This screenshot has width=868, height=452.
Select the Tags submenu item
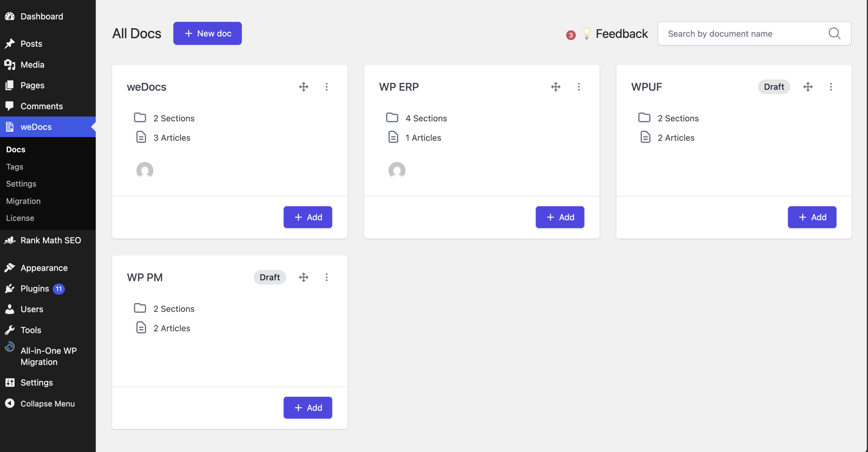point(15,167)
